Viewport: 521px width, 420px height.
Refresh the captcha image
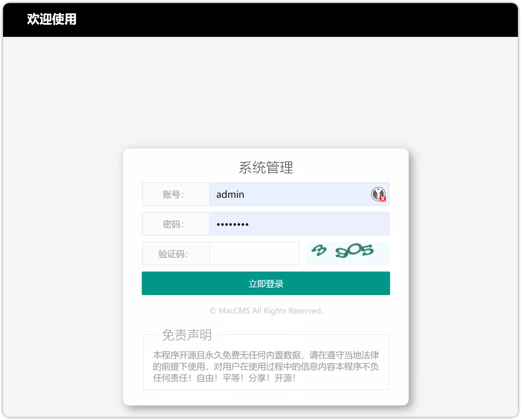pyautogui.click(x=348, y=253)
